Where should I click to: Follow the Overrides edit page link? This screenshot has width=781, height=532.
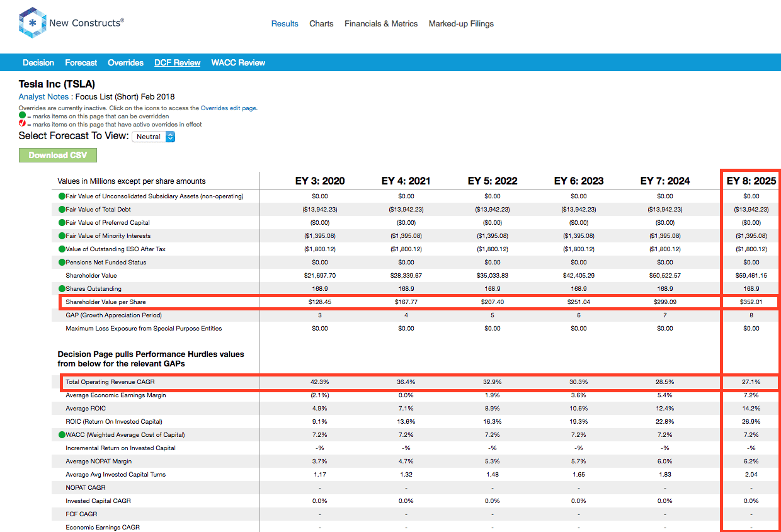tap(228, 108)
